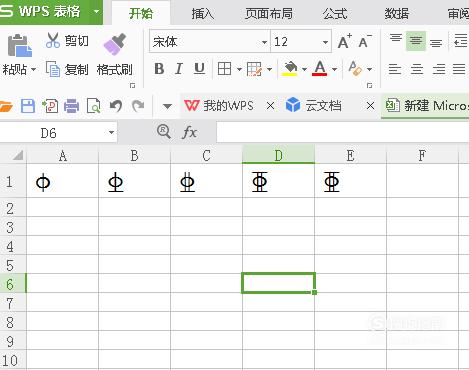Toggle middle vertical alignment

tap(416, 41)
